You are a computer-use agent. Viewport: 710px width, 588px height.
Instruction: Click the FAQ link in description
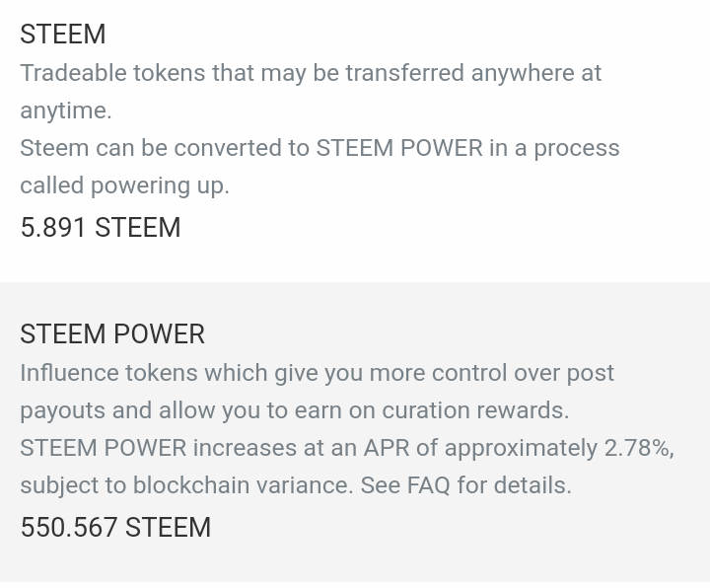[427, 485]
